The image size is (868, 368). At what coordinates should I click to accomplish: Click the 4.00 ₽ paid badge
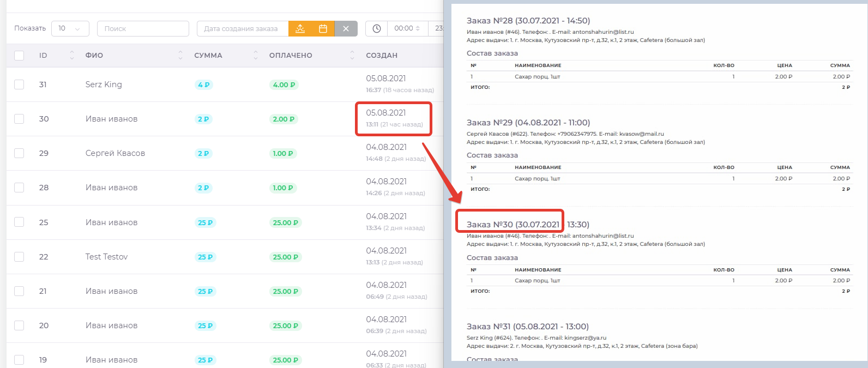[284, 85]
